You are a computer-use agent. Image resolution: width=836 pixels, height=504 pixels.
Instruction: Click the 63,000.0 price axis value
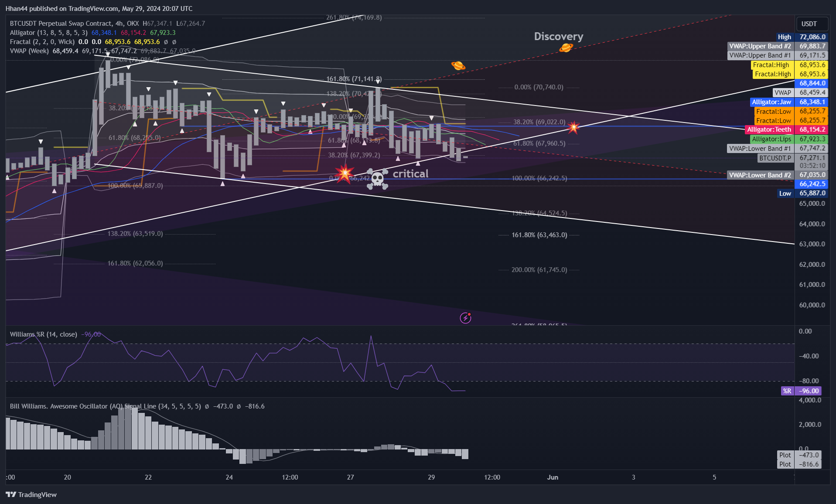pyautogui.click(x=812, y=244)
